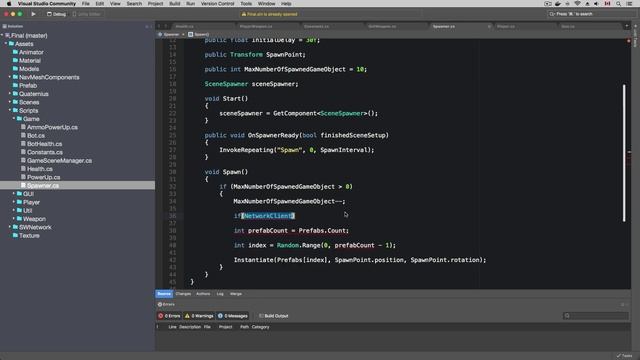This screenshot has width=640, height=360.
Task: Collapse the Scripts folder
Action: point(10,111)
